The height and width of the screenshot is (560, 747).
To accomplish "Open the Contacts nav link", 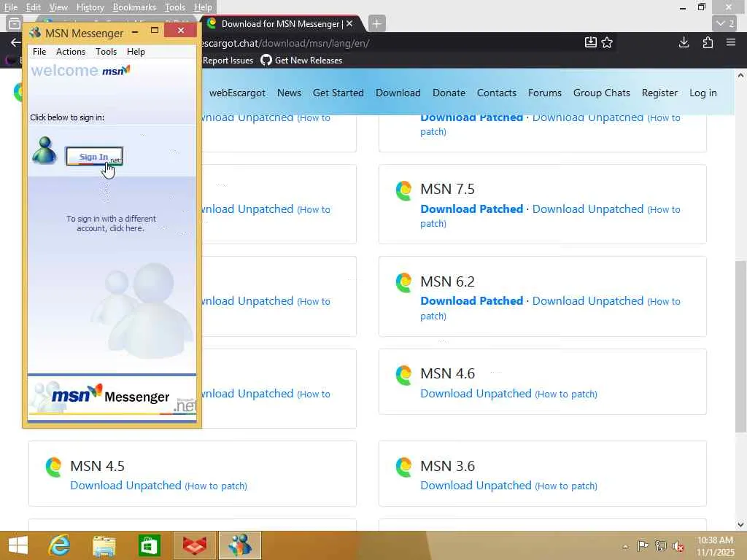I will [496, 93].
